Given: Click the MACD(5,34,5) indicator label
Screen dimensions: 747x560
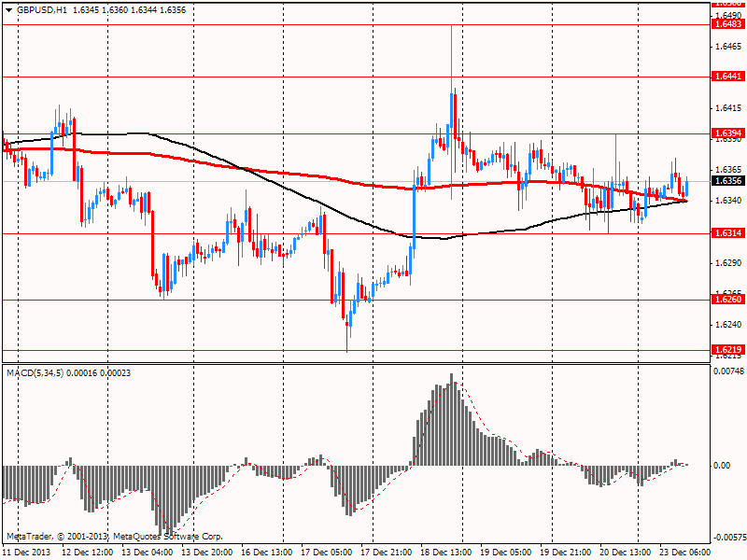Looking at the screenshot, I should pos(35,372).
